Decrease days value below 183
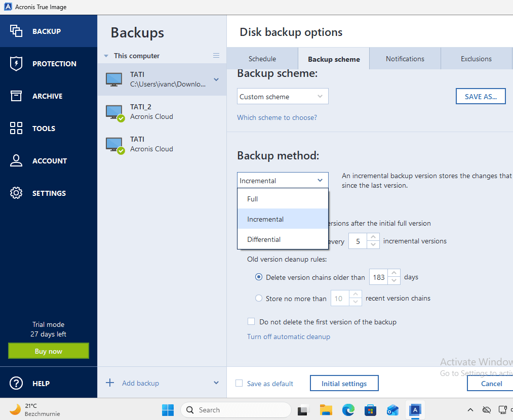This screenshot has height=420, width=513. pyautogui.click(x=394, y=281)
